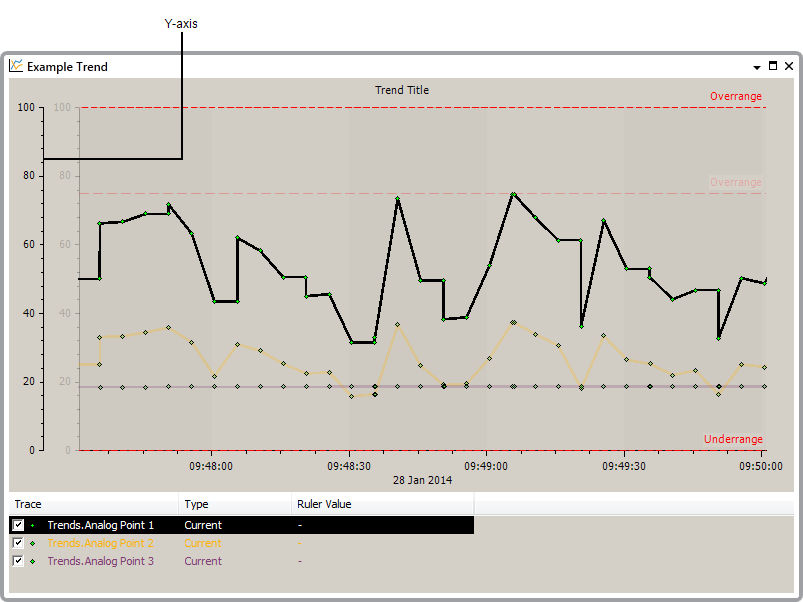Image resolution: width=803 pixels, height=602 pixels.
Task: Uncheck the Trends.Analog Point 1 visibility checkbox
Action: tap(17, 525)
